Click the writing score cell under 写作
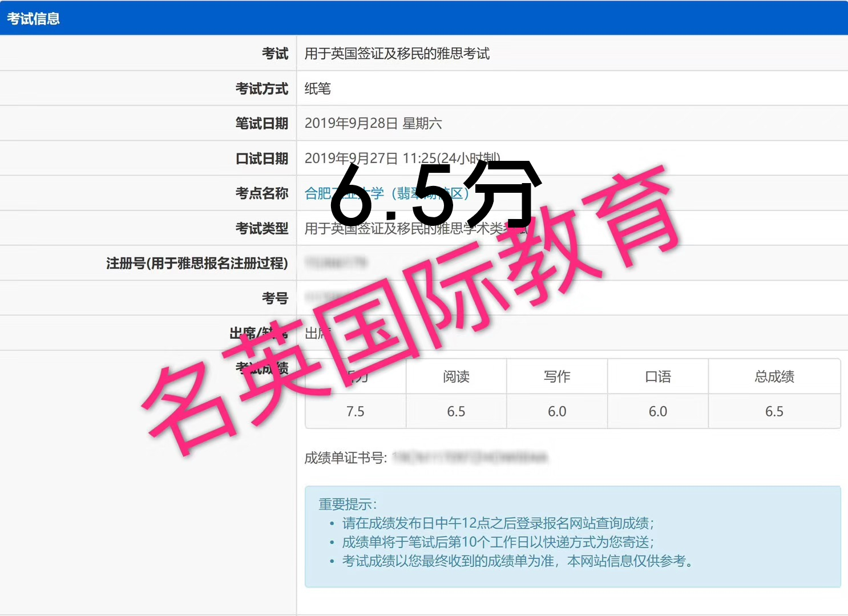The height and width of the screenshot is (616, 848). click(557, 411)
